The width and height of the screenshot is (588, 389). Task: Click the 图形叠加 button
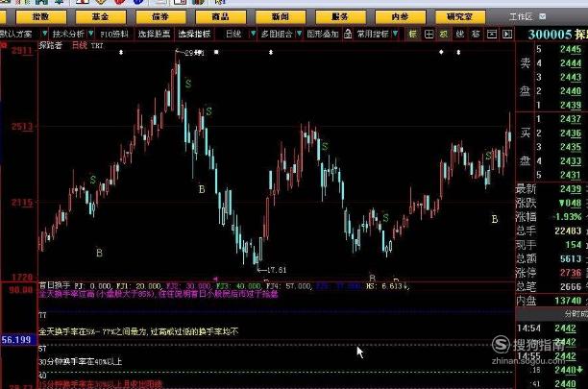pos(323,35)
